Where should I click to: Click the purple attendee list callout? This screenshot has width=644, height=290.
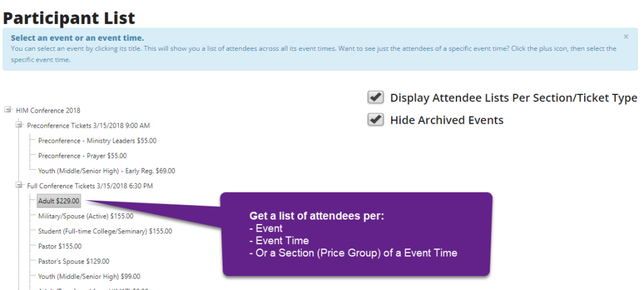coord(355,234)
